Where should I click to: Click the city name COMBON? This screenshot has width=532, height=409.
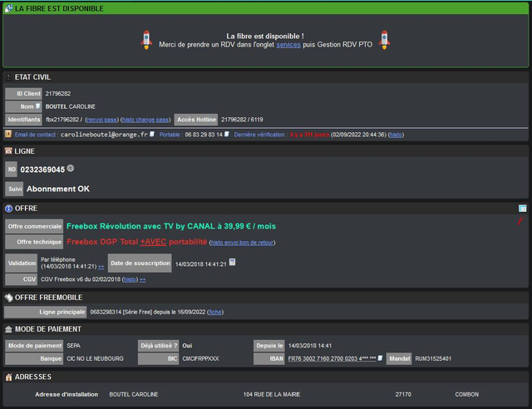[467, 394]
